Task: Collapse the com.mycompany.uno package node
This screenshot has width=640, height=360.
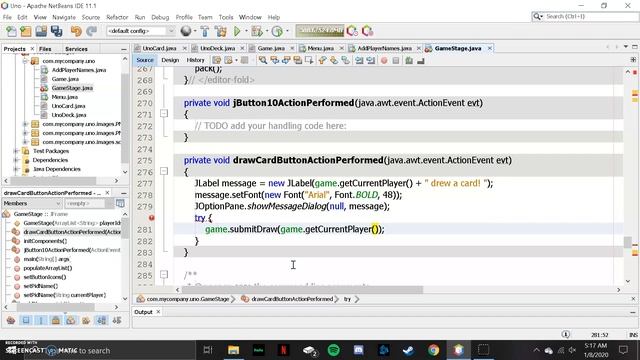Action: click(x=25, y=61)
